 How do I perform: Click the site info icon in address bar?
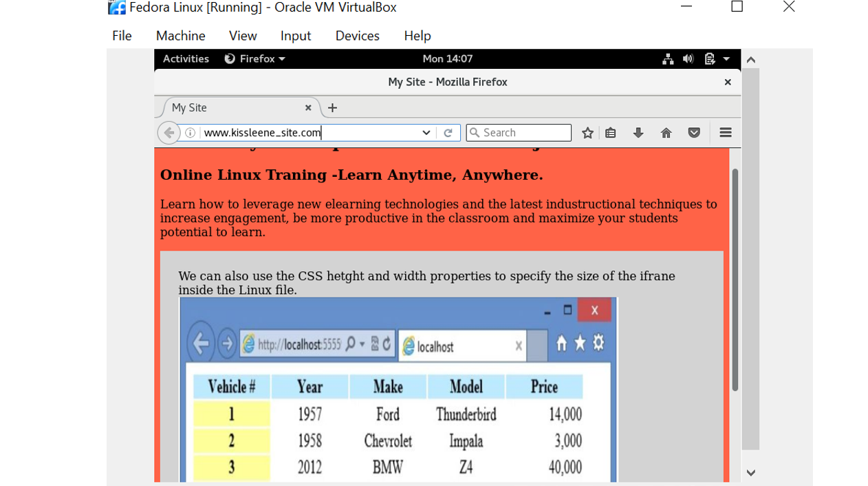pos(191,133)
